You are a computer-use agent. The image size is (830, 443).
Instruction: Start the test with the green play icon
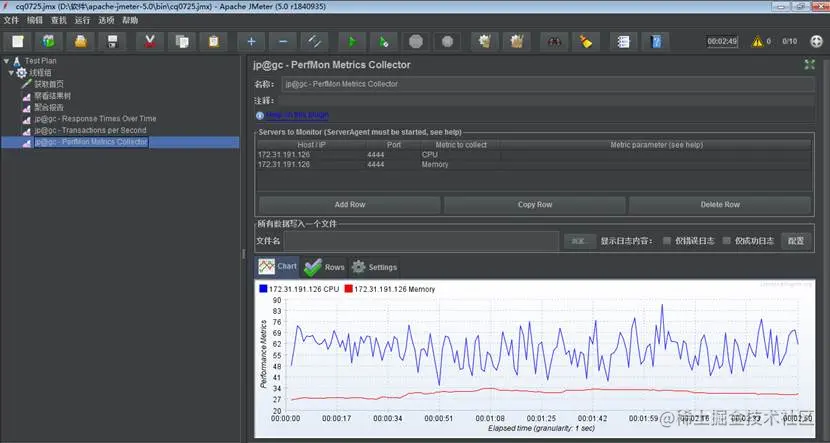352,42
